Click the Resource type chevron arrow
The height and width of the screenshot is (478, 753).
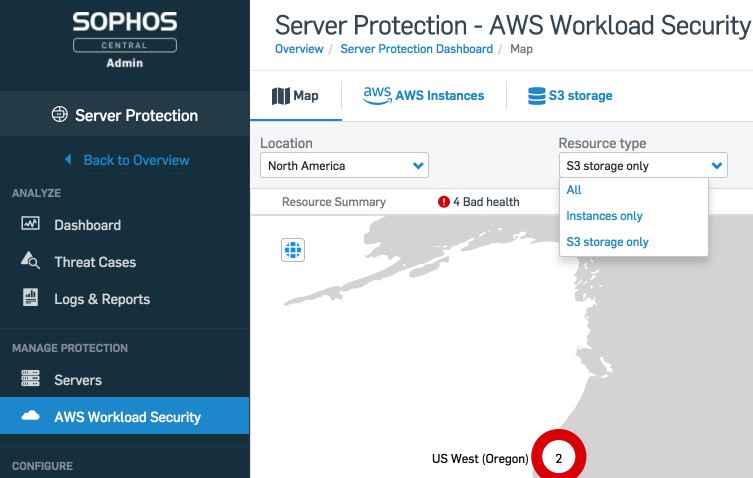coord(717,166)
